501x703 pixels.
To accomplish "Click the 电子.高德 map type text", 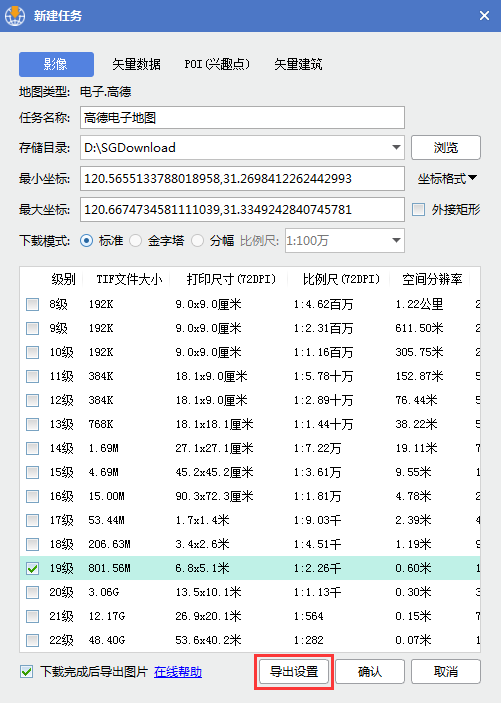I will [x=105, y=92].
